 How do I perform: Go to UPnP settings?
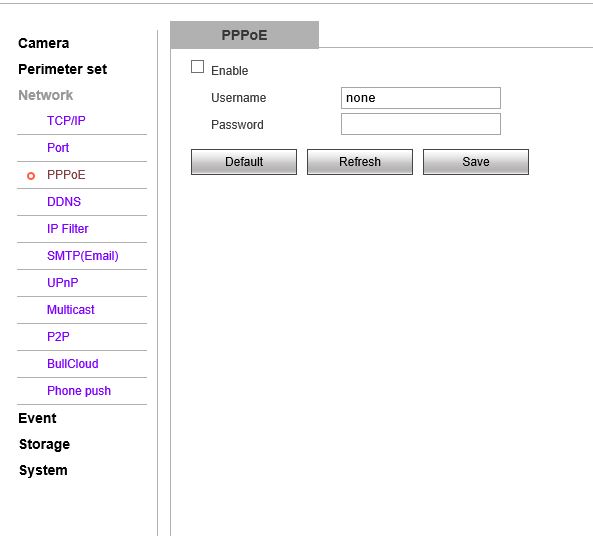point(62,283)
